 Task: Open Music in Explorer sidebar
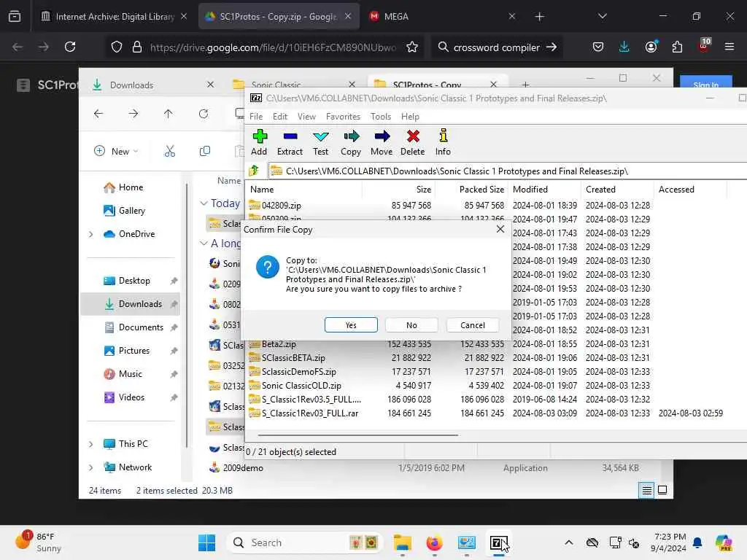[x=123, y=374]
